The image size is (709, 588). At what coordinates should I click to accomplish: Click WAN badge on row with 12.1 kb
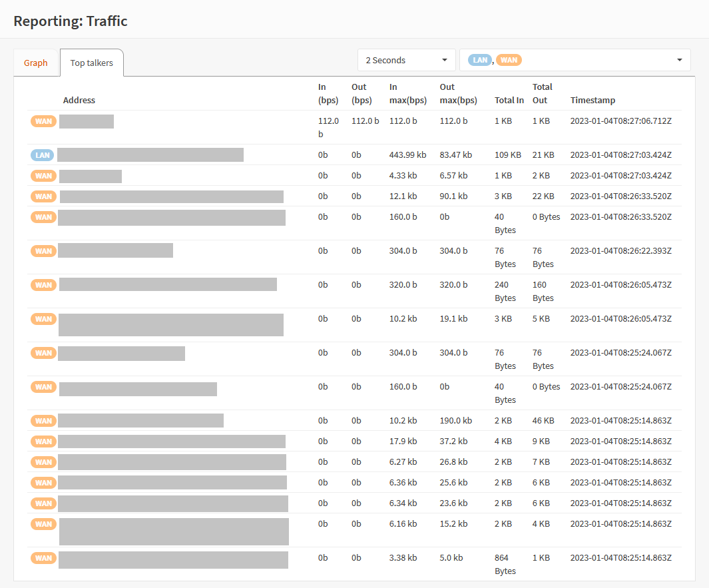tap(43, 196)
